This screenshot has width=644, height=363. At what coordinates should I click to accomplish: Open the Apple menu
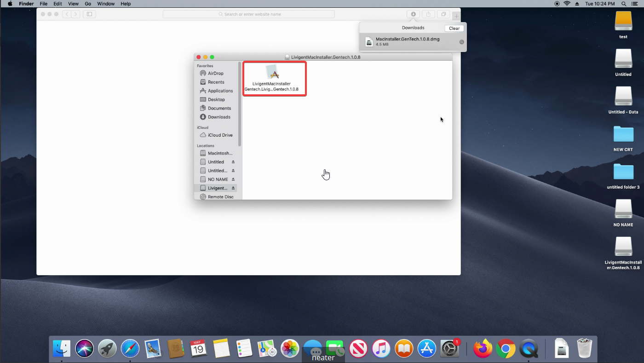click(10, 4)
